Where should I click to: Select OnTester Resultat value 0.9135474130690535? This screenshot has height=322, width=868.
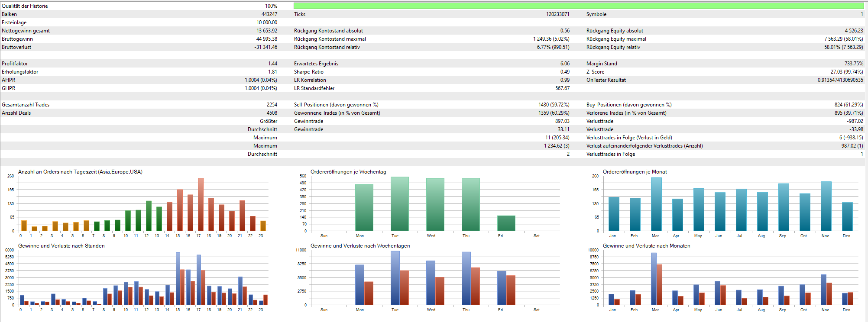(x=840, y=80)
